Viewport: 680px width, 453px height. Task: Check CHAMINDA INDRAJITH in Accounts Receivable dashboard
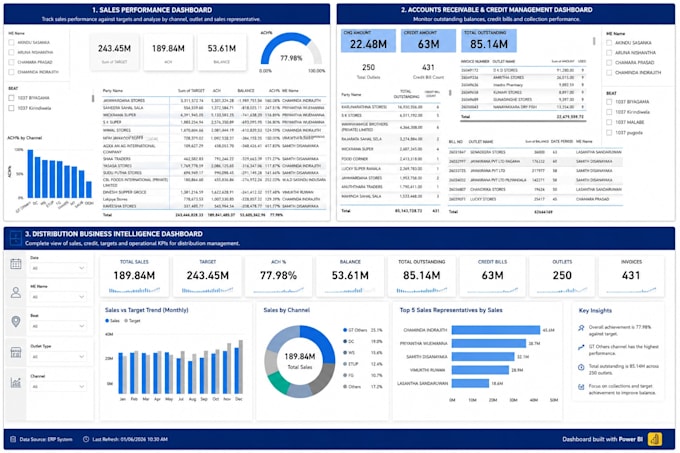coord(609,73)
